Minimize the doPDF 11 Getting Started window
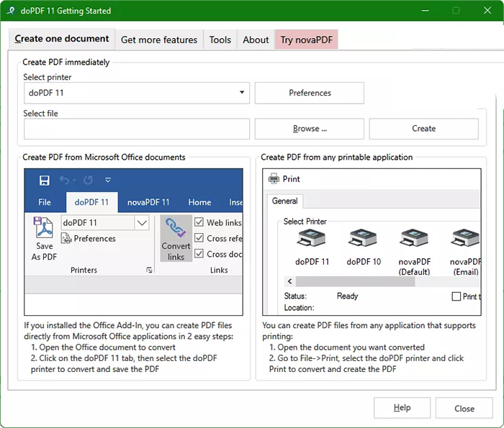 [426, 11]
